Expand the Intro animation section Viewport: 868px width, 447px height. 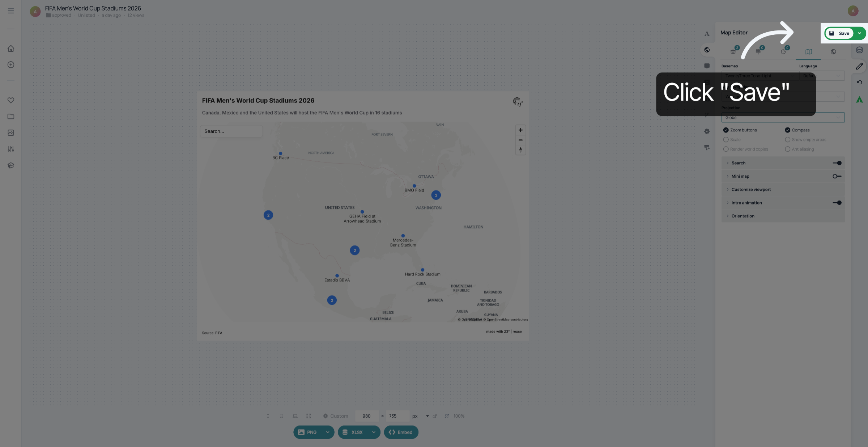[x=783, y=203]
